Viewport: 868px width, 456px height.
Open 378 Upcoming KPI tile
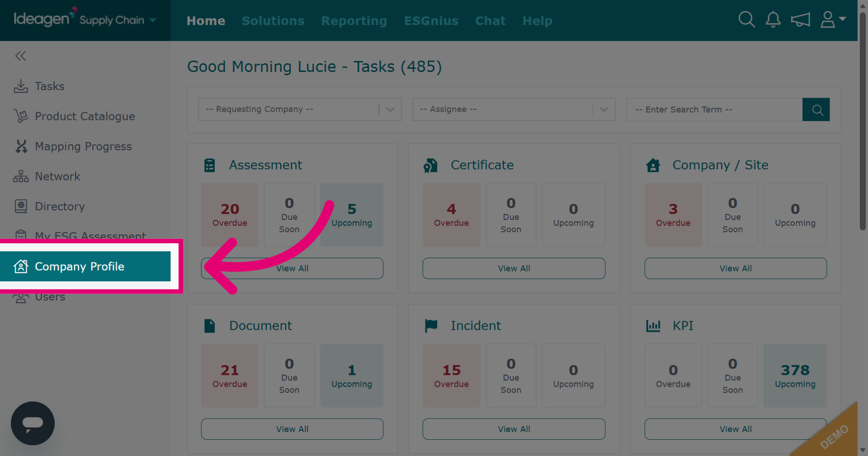point(795,375)
